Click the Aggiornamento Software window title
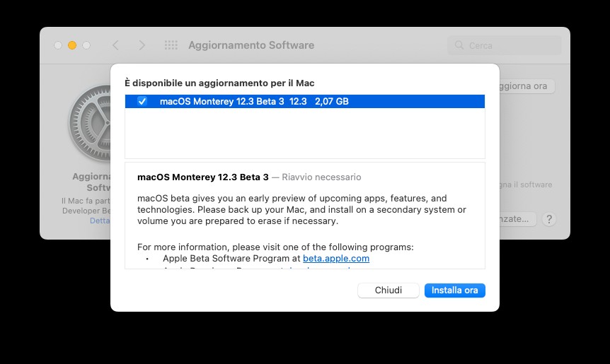The image size is (610, 364). pyautogui.click(x=251, y=45)
